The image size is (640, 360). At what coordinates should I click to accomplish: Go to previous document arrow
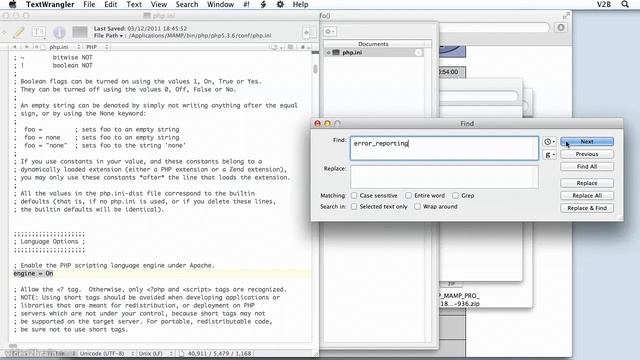[15, 47]
